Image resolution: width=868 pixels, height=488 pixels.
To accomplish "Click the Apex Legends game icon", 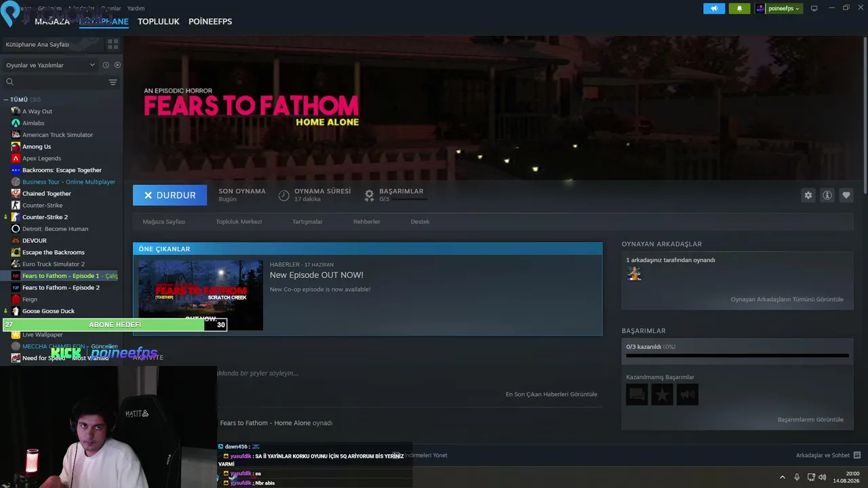I will pos(16,158).
